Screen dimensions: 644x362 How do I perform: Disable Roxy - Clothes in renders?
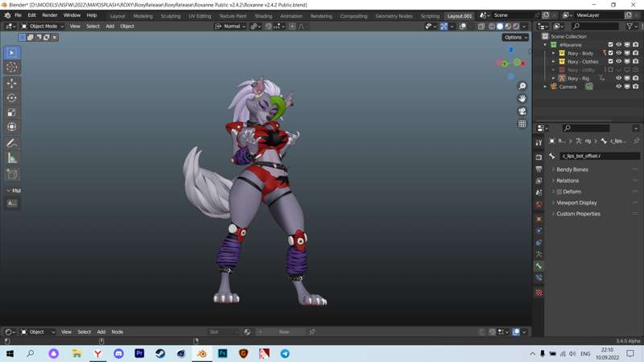635,62
